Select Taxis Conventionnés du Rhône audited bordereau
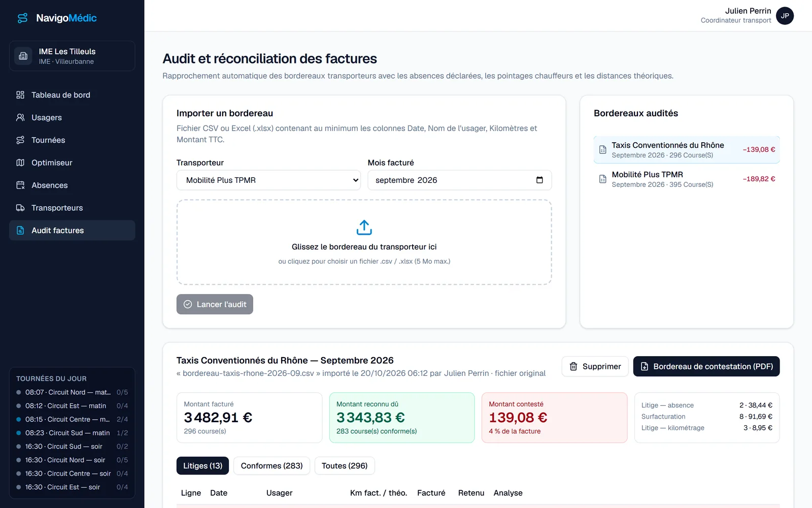This screenshot has width=812, height=508. point(687,150)
